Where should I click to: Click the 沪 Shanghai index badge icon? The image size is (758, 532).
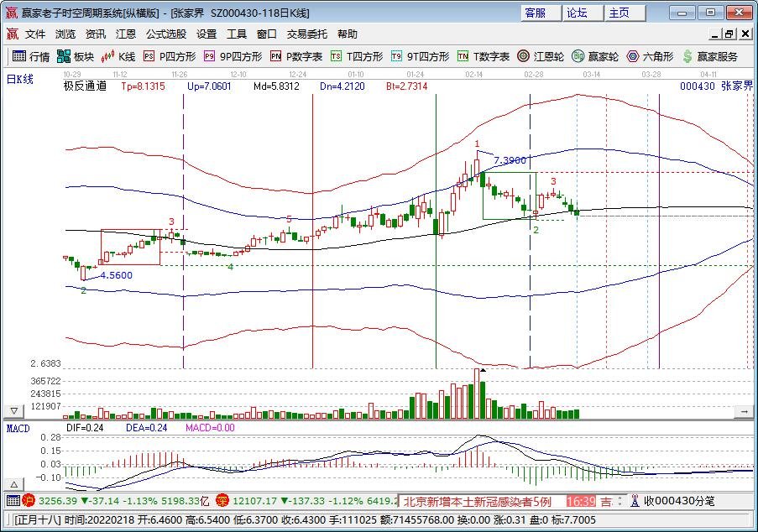[x=29, y=501]
